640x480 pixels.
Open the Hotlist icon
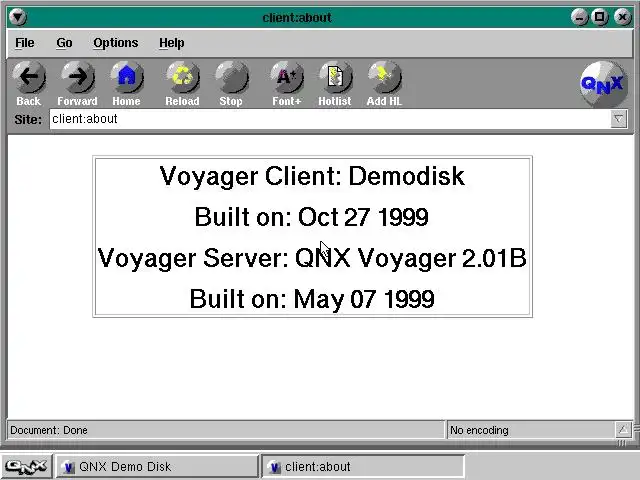[335, 77]
